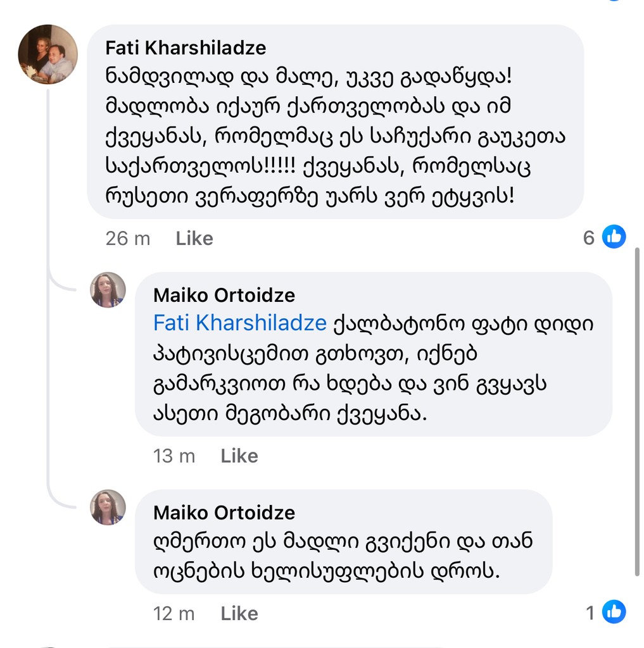
Task: Click the 26 m timestamp
Action: tap(128, 239)
